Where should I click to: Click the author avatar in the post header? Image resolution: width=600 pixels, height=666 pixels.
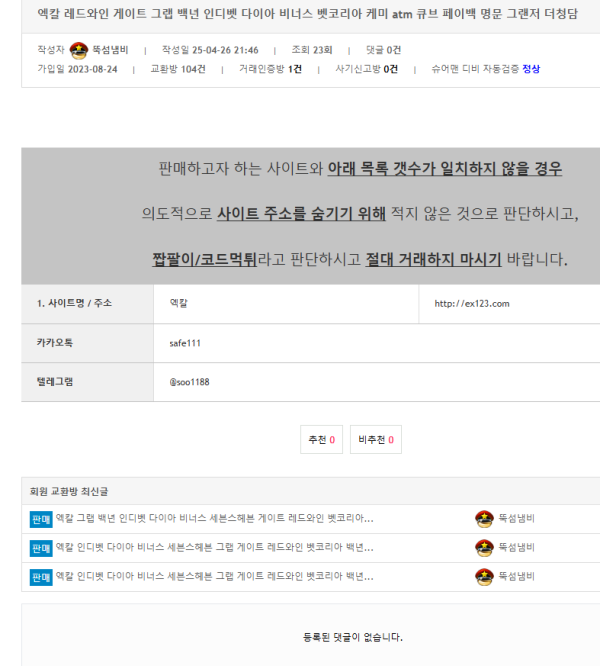(79, 50)
